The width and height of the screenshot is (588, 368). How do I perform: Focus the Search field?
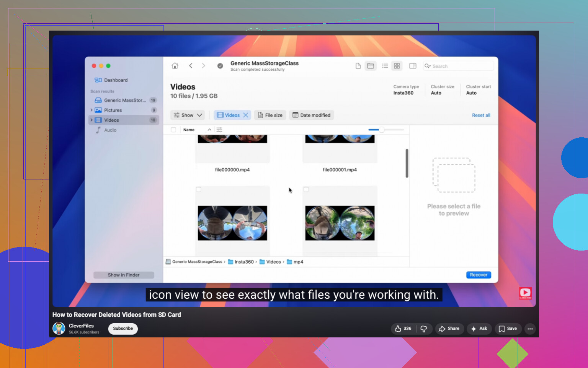(458, 66)
